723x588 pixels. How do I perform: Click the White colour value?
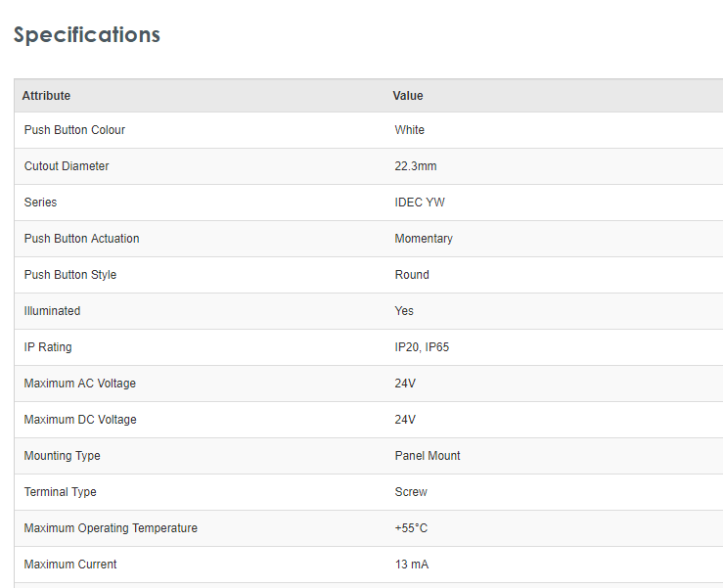(410, 130)
